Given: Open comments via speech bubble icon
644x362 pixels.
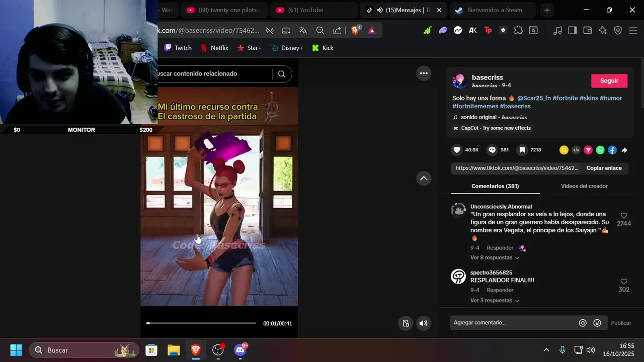Looking at the screenshot, I should pyautogui.click(x=492, y=150).
